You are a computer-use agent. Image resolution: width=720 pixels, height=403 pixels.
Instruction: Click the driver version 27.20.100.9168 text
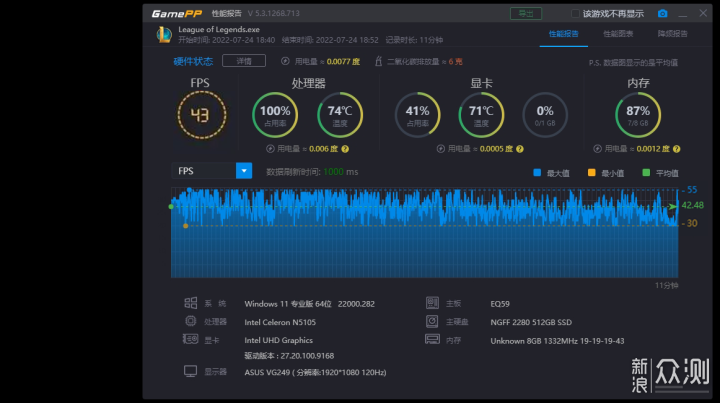coord(289,356)
